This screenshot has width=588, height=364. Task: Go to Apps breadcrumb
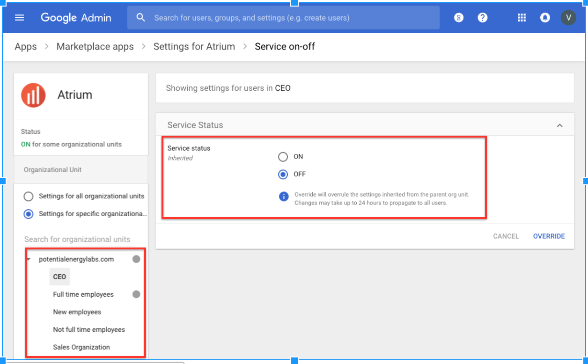click(26, 47)
